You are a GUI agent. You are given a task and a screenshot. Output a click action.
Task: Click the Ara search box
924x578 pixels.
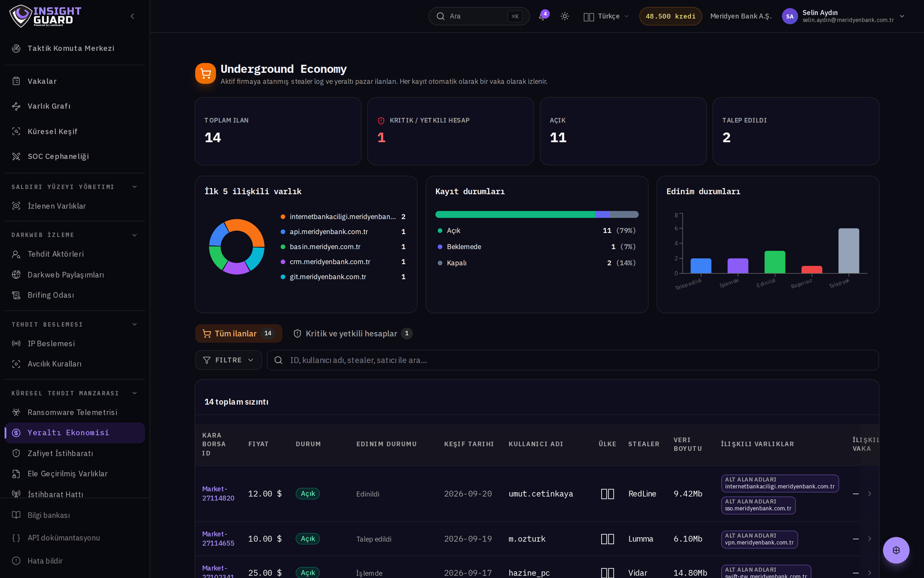479,16
